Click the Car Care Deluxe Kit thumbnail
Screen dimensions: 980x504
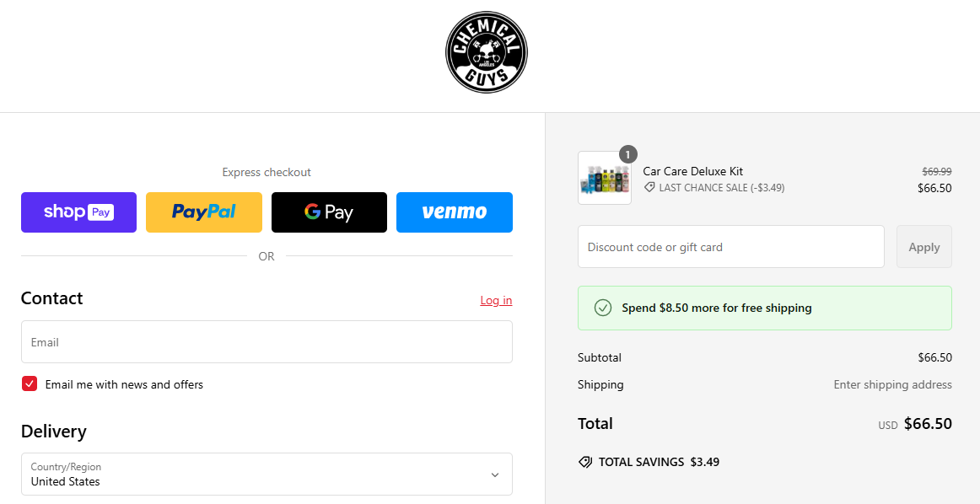[604, 179]
